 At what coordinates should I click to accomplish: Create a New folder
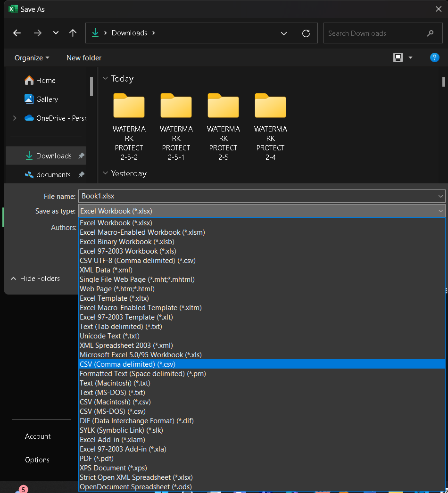(x=84, y=58)
